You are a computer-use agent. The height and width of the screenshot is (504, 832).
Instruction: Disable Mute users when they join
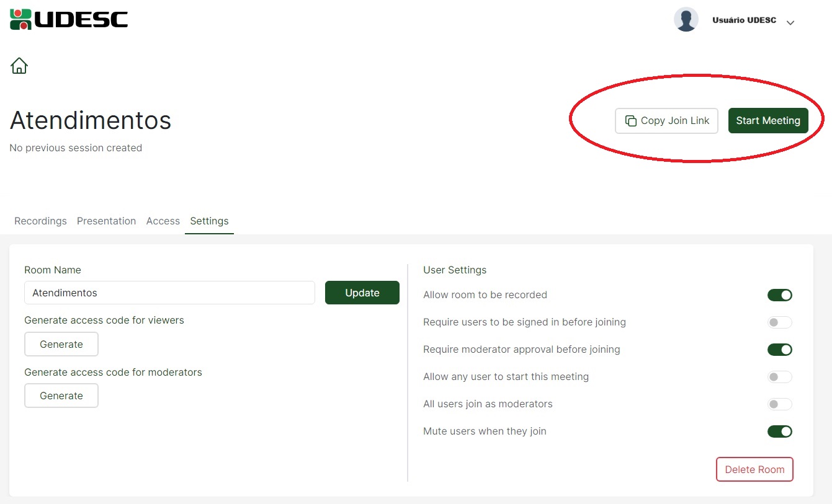pyautogui.click(x=779, y=431)
